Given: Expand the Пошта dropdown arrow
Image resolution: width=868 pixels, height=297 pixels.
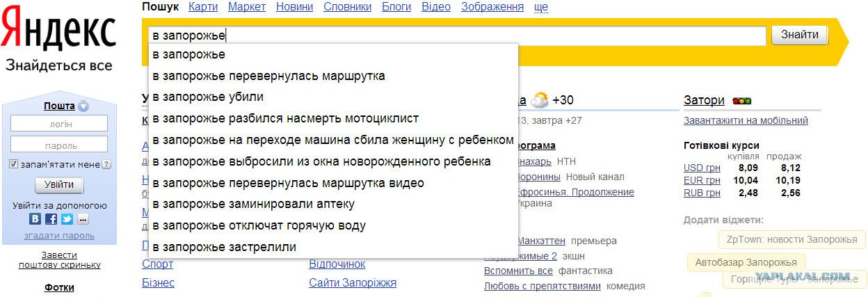Looking at the screenshot, I should [83, 106].
